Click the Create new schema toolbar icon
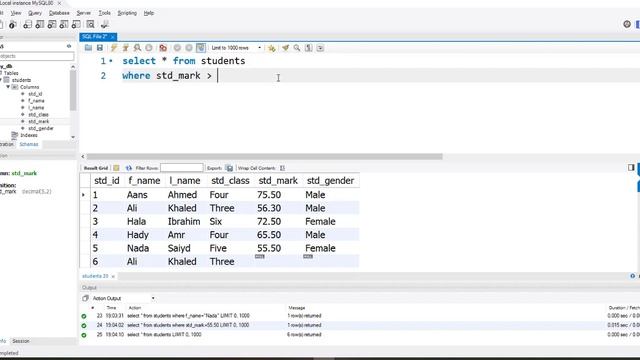This screenshot has height=360, width=640. coord(27,25)
